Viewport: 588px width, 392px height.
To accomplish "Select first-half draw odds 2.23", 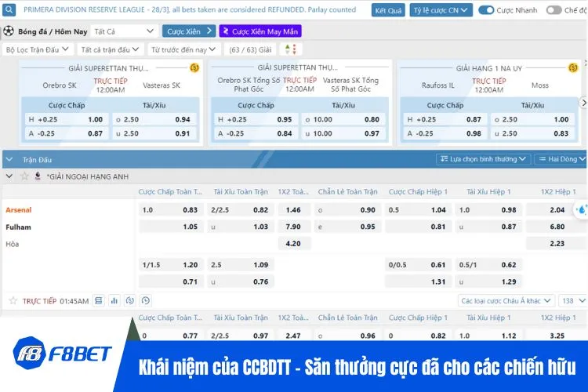I will [x=557, y=244].
